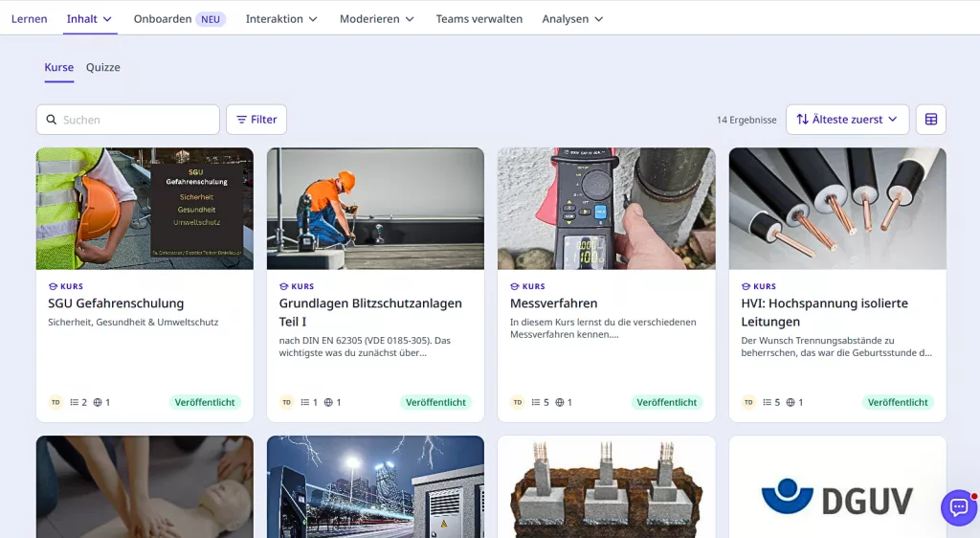Click the lessons list icon on HVI card
This screenshot has height=538, width=980.
pyautogui.click(x=768, y=403)
